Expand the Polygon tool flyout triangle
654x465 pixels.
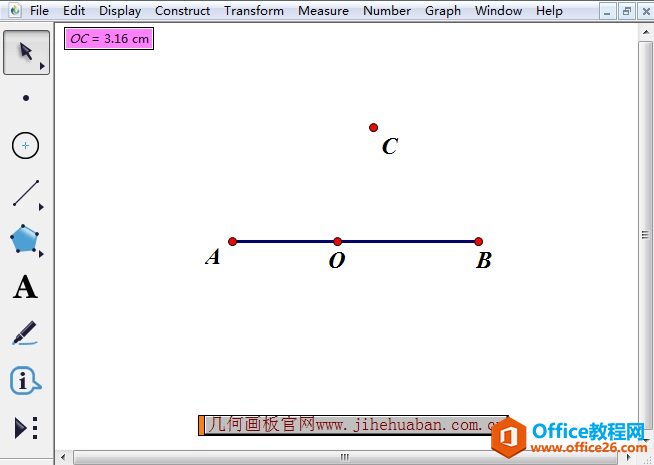pos(41,254)
